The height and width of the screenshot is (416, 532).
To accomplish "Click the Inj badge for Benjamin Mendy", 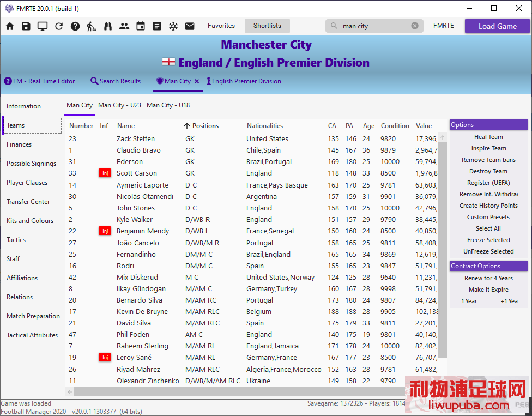I will [105, 231].
